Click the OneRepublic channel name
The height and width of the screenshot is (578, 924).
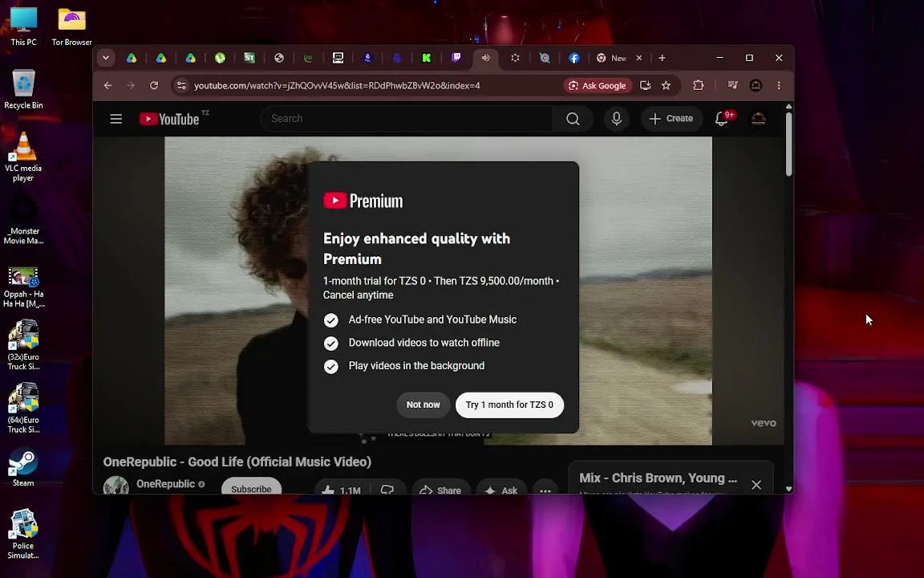165,483
